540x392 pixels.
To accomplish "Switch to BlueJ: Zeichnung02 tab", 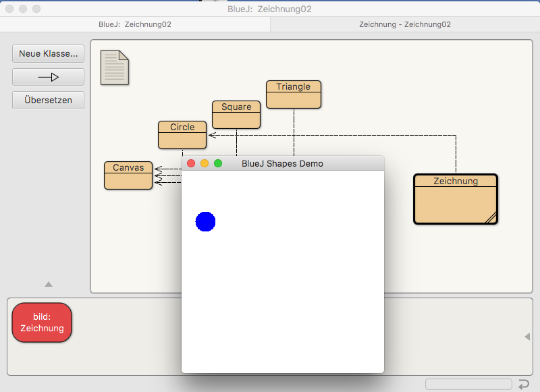I will (x=135, y=24).
